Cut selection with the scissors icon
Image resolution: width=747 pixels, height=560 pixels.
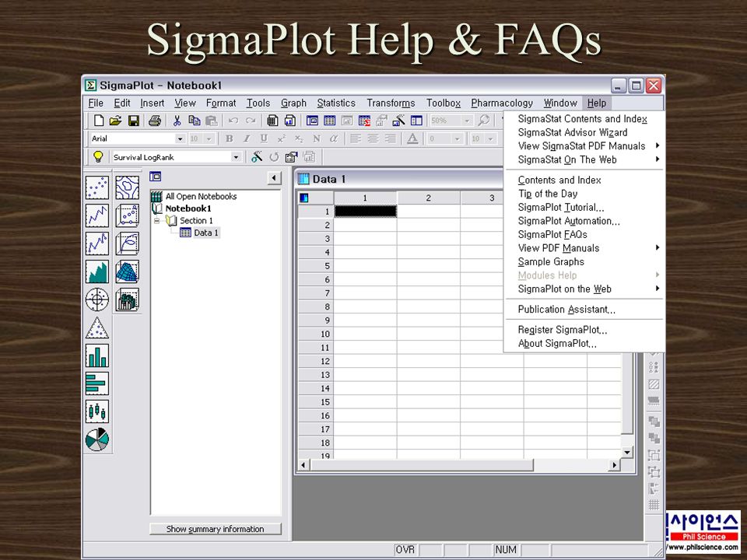(x=177, y=121)
